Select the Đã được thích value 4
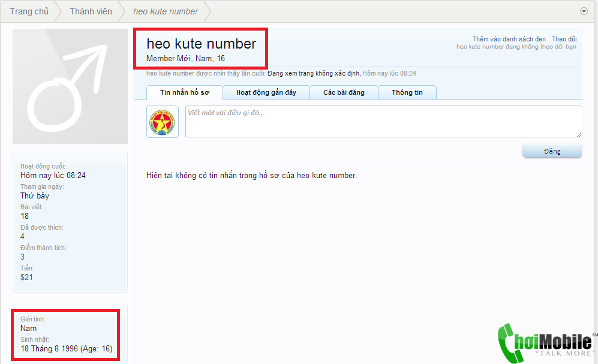The image size is (598, 364). coord(23,236)
